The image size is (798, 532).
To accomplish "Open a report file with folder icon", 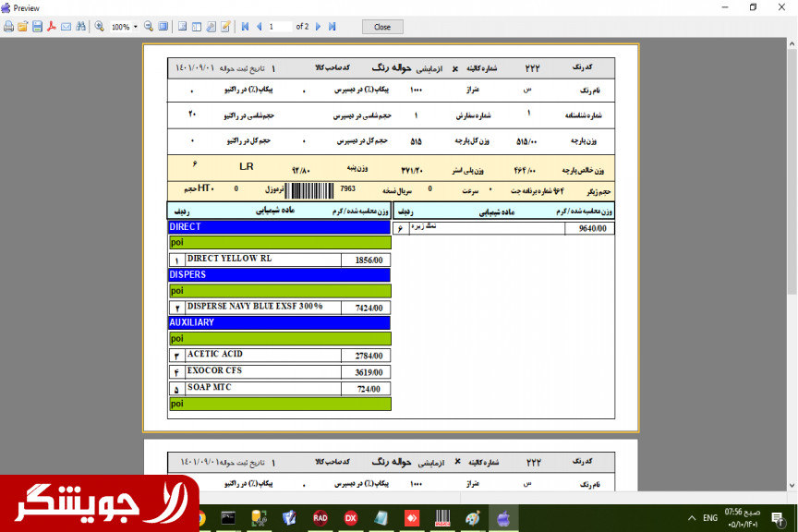I will pos(23,27).
